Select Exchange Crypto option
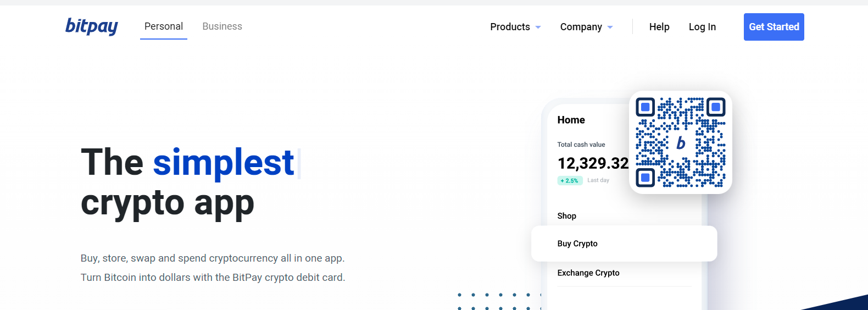The image size is (868, 310). click(x=588, y=273)
